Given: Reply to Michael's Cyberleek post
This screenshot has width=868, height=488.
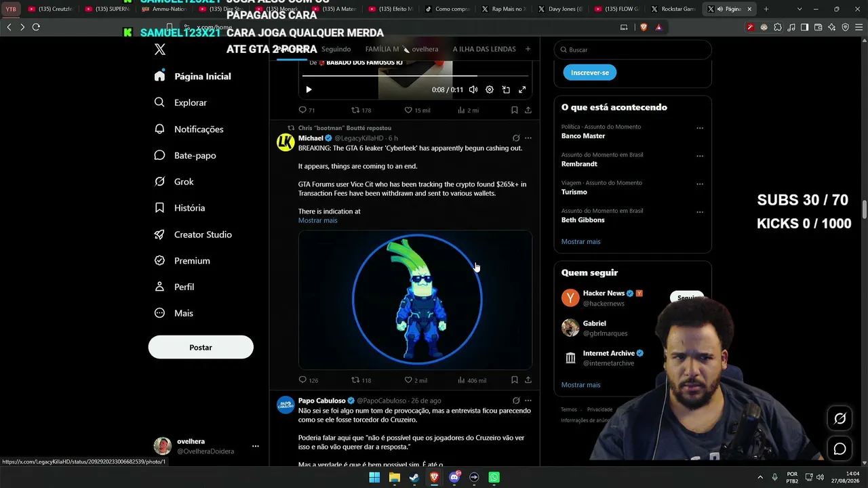Looking at the screenshot, I should pyautogui.click(x=308, y=380).
